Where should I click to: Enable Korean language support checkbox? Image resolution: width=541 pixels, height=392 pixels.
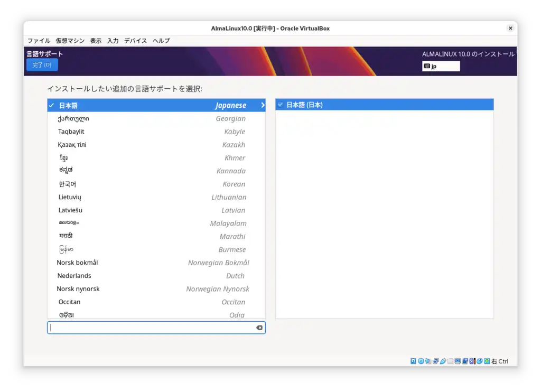[51, 184]
